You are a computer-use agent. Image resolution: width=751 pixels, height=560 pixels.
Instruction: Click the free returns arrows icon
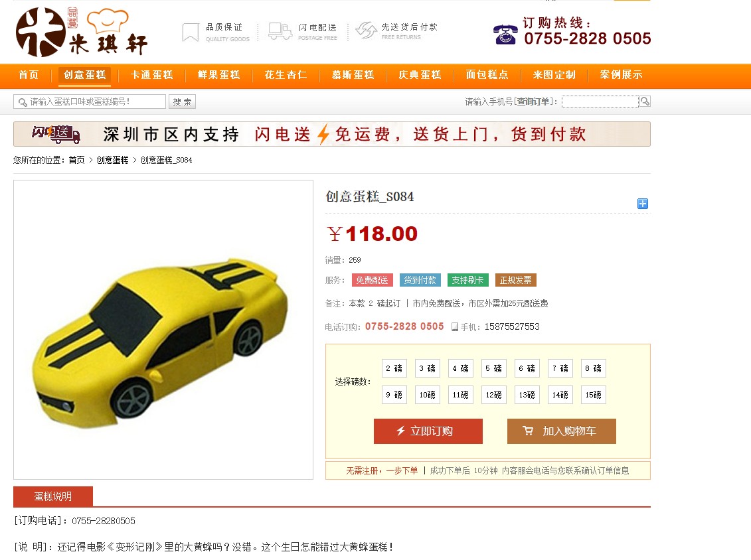(x=367, y=30)
